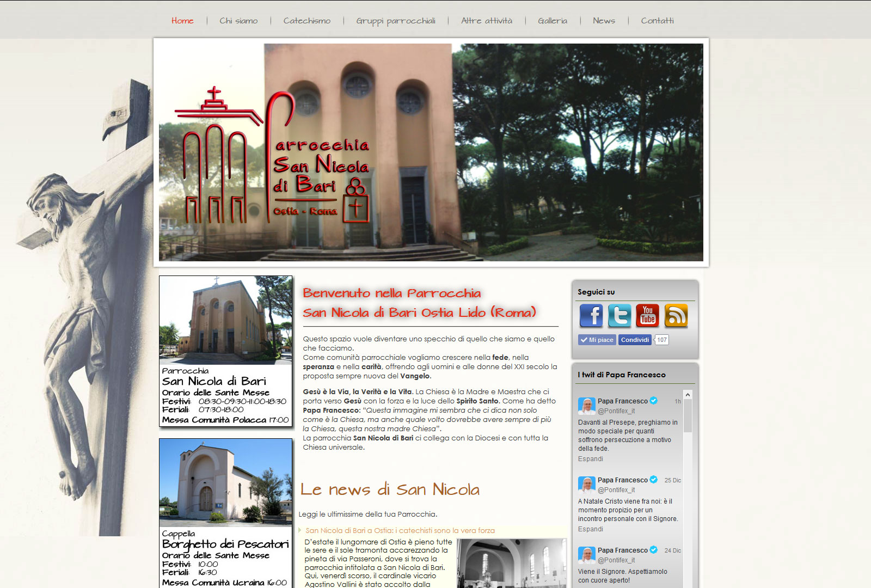Open the YouTube icon under Seguici su

pyautogui.click(x=648, y=316)
